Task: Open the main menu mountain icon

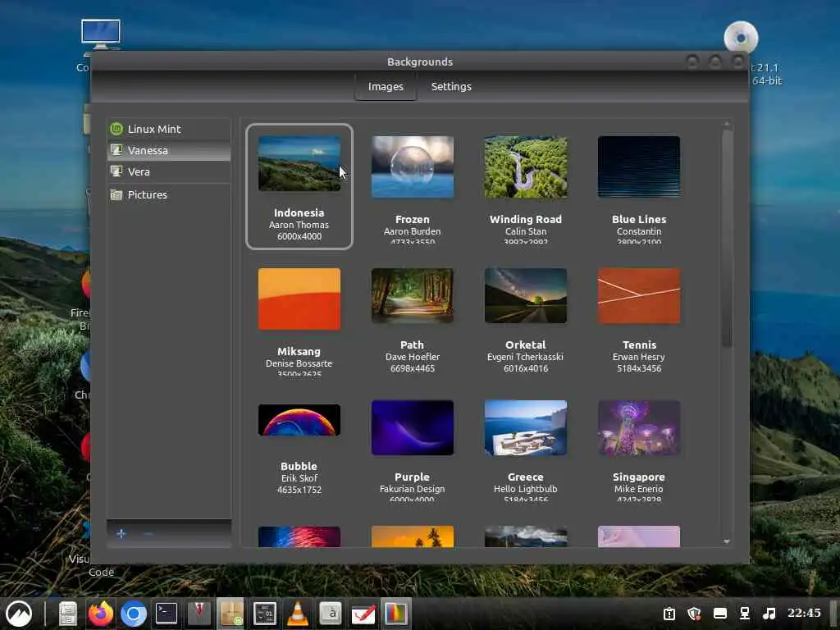Action: tap(19, 614)
